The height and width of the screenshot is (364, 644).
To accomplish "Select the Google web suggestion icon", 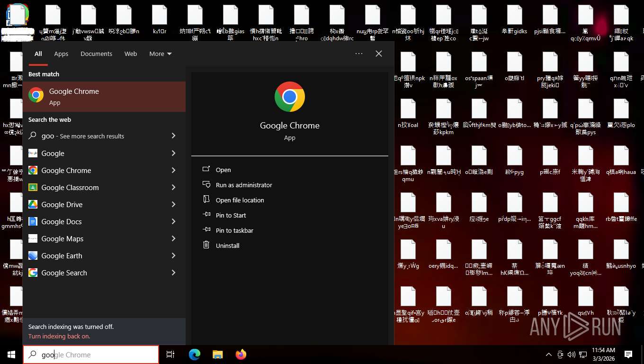I will coord(33,153).
